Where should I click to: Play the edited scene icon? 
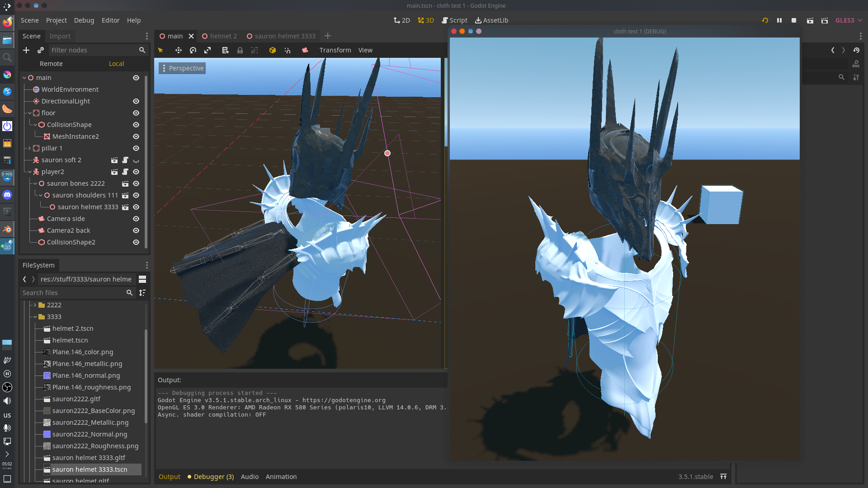coord(810,20)
